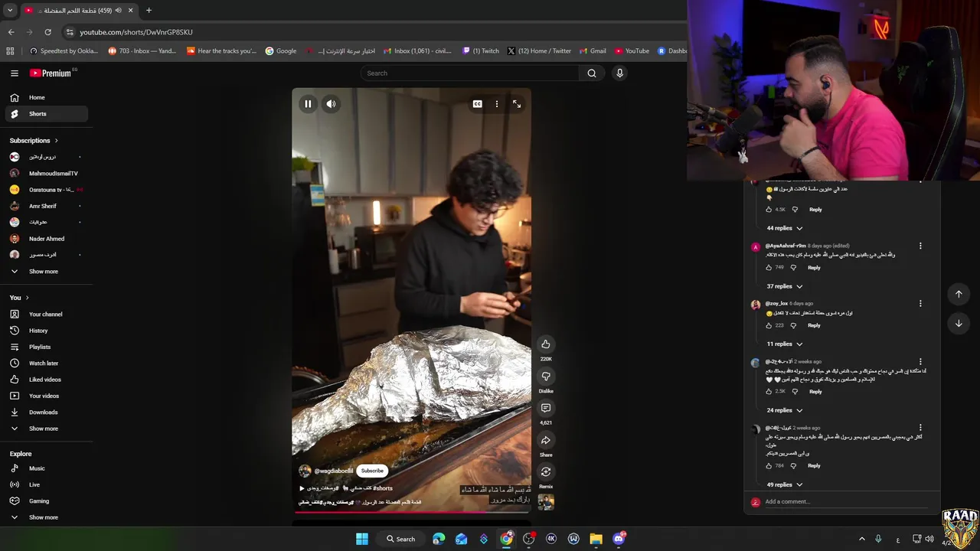Share the current Short

click(546, 440)
